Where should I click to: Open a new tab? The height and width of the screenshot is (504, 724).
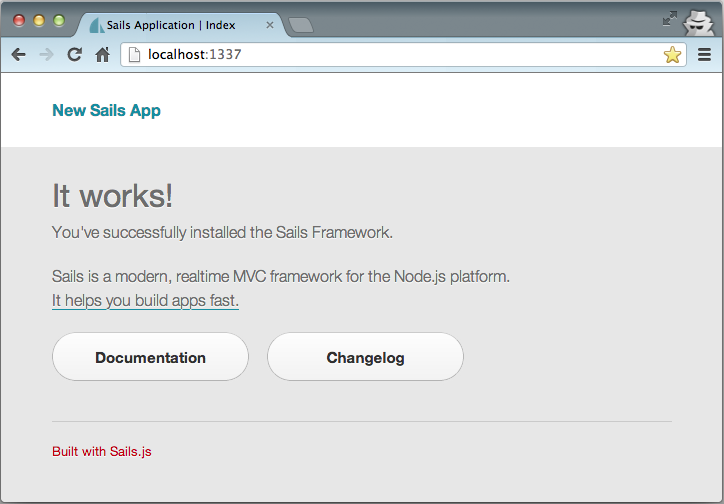click(x=301, y=25)
